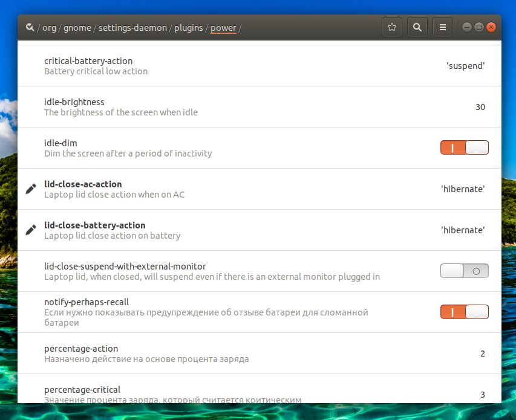Viewport: 516px width, 420px height.
Task: Disable the notify-perhaps-recall switch
Action: coord(465,312)
